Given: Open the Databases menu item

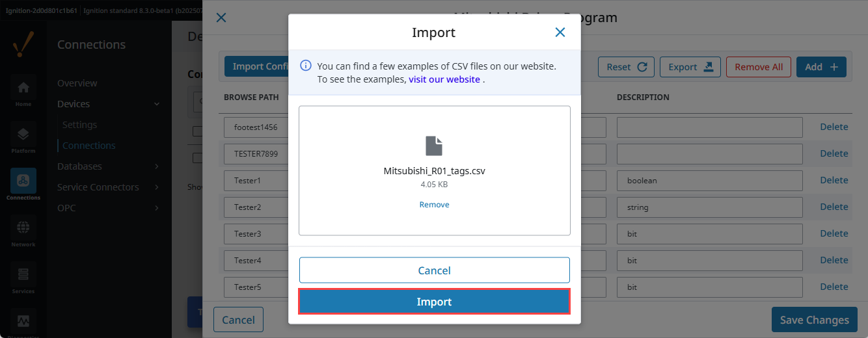Looking at the screenshot, I should point(79,166).
